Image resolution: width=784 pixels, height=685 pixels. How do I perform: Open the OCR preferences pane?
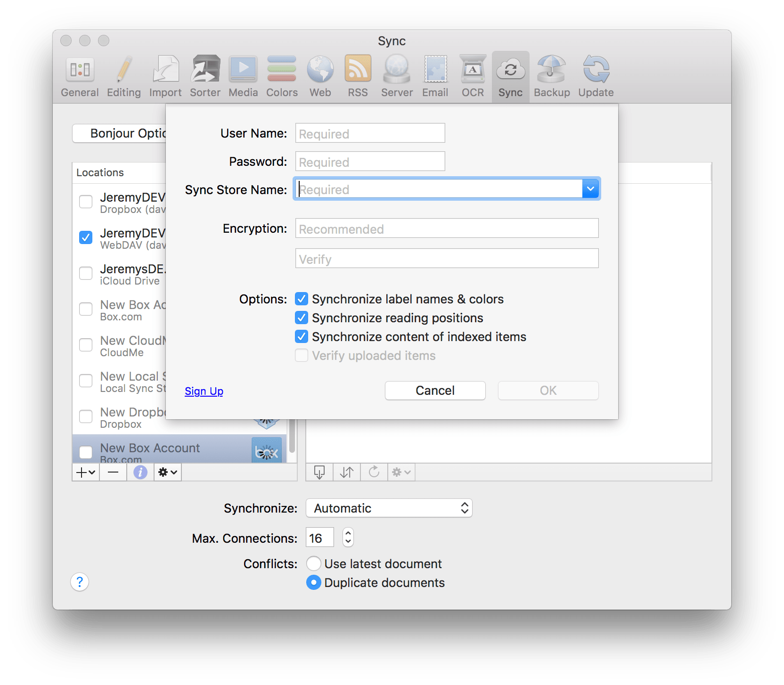(473, 76)
